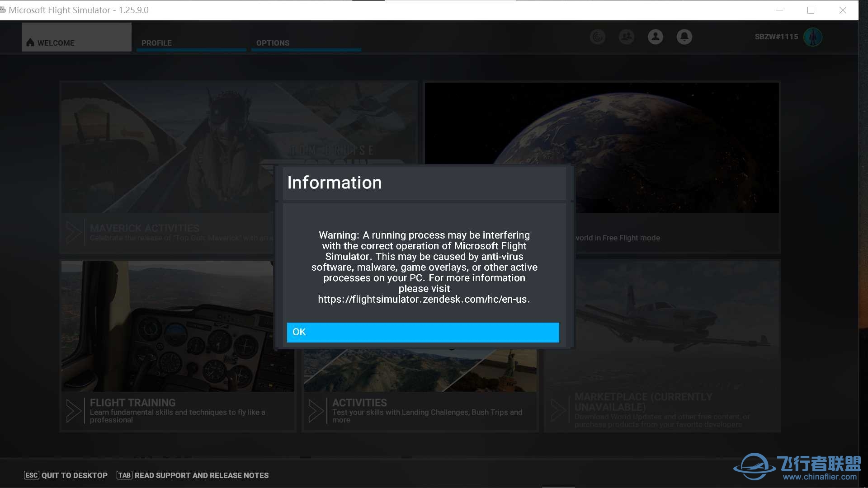Screen dimensions: 868x488
Task: Click the ESC key hint icon
Action: (32, 475)
